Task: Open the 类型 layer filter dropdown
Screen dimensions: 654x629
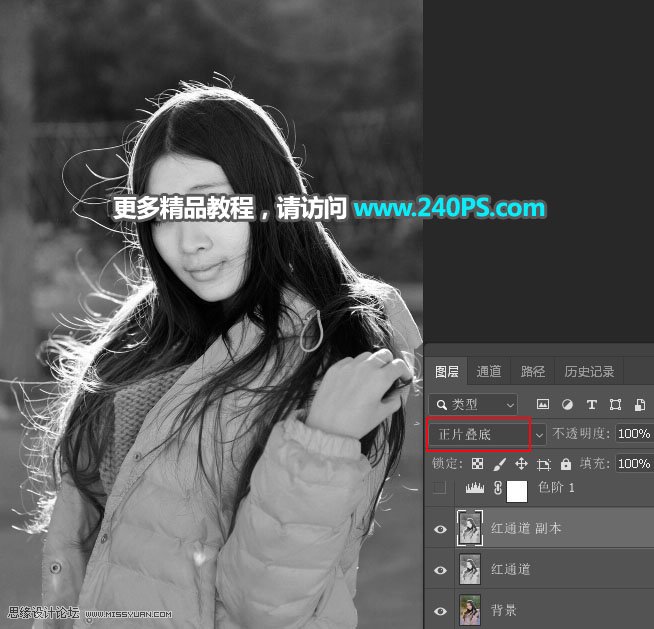Action: (x=473, y=405)
